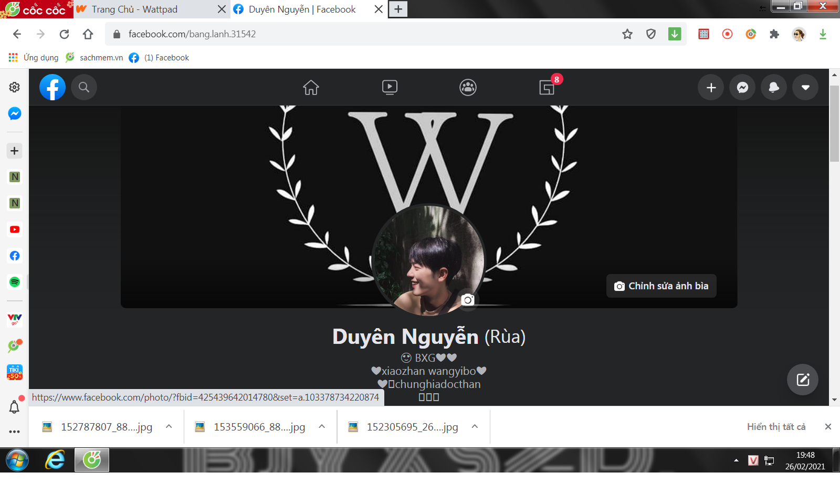This screenshot has height=504, width=840.
Task: Open the Facebook Groups icon
Action: click(x=468, y=87)
